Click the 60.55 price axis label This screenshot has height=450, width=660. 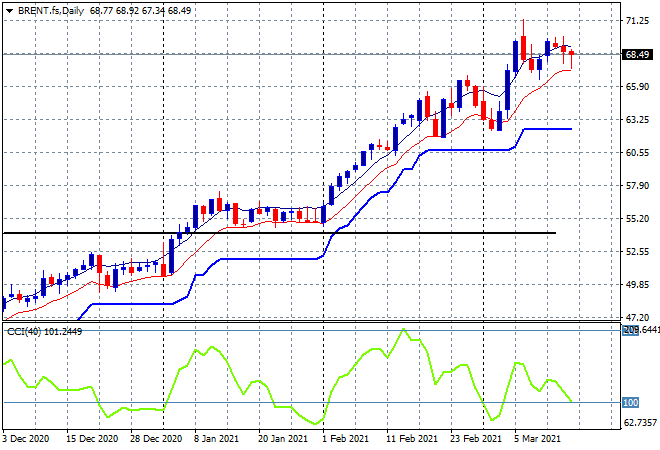click(x=637, y=152)
